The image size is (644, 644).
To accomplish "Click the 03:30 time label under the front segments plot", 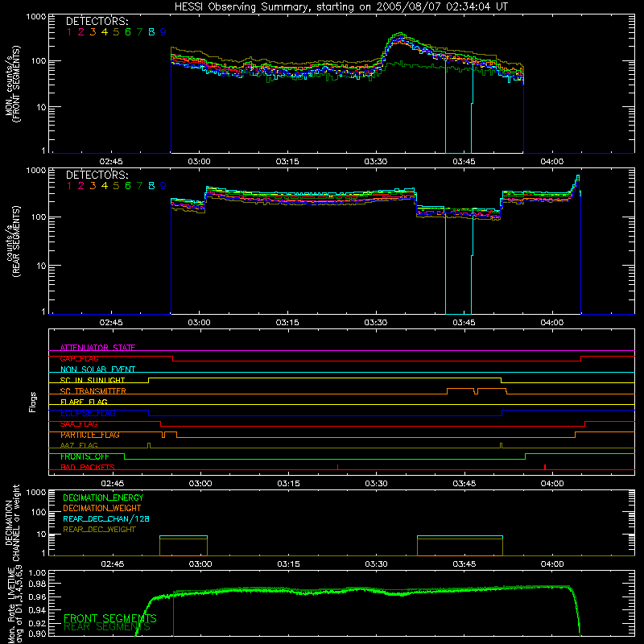I will point(375,162).
